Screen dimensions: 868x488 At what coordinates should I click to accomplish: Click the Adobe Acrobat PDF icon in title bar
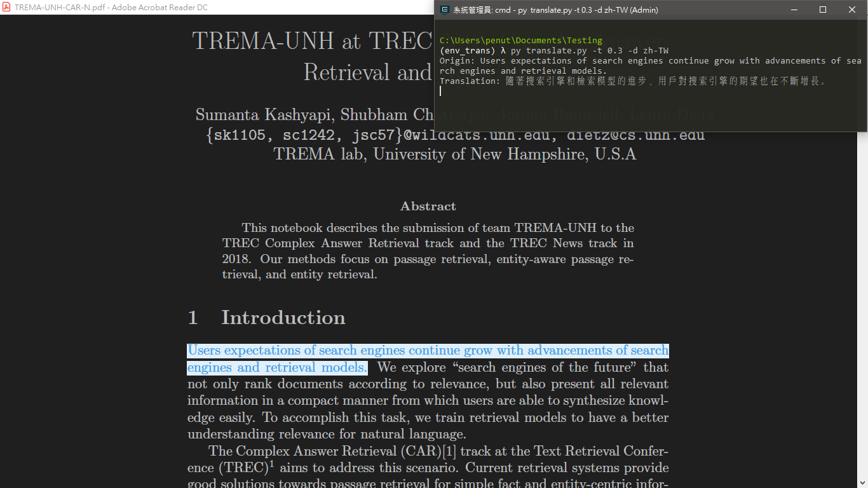coord(6,8)
